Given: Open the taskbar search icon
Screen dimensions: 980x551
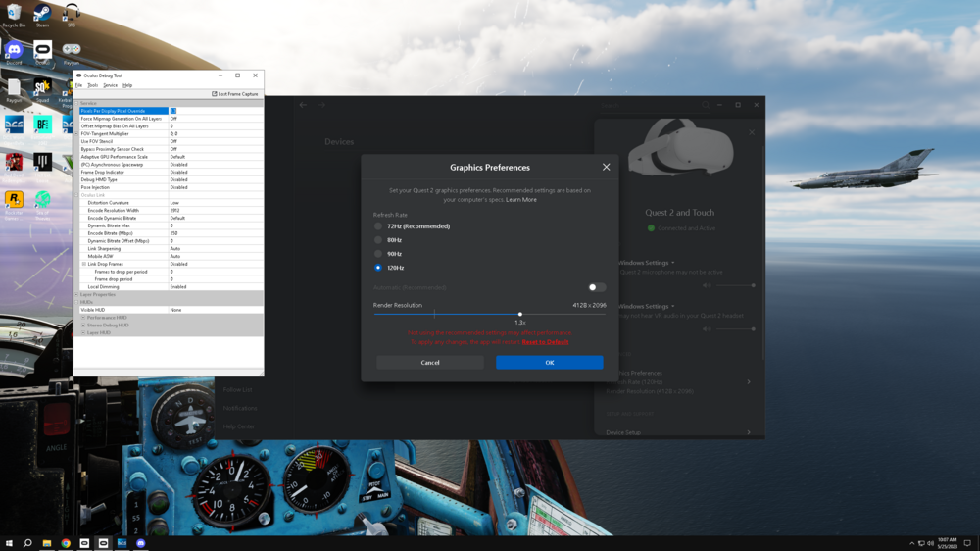Looking at the screenshot, I should [27, 543].
